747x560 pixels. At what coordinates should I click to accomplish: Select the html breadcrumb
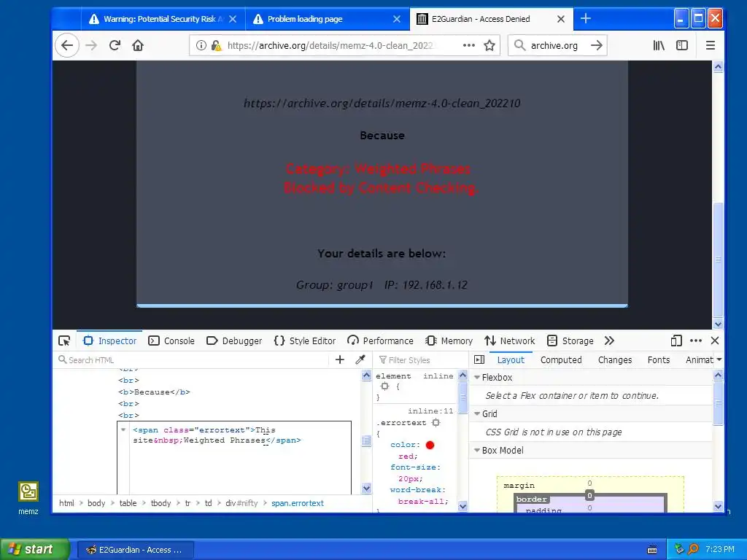[66, 503]
